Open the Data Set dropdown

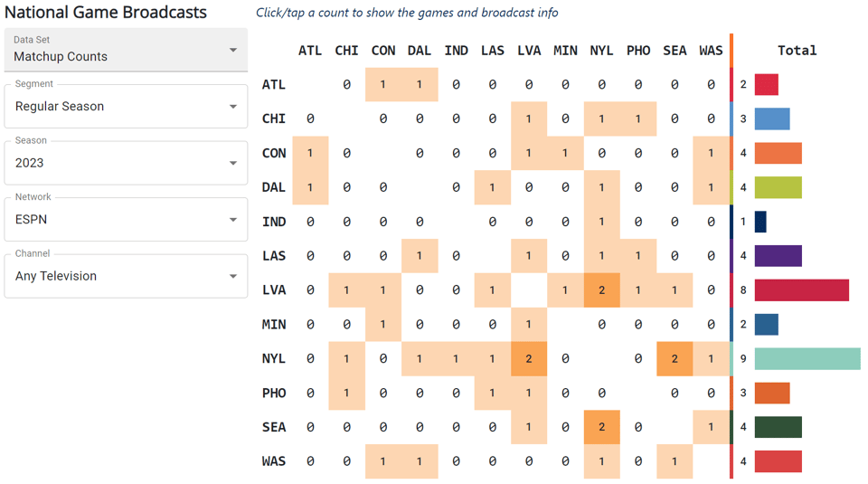coord(126,50)
